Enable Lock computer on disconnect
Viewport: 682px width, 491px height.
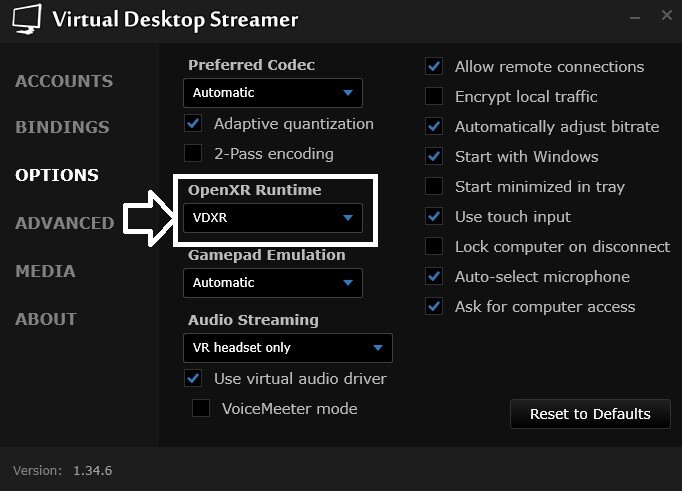coord(434,247)
